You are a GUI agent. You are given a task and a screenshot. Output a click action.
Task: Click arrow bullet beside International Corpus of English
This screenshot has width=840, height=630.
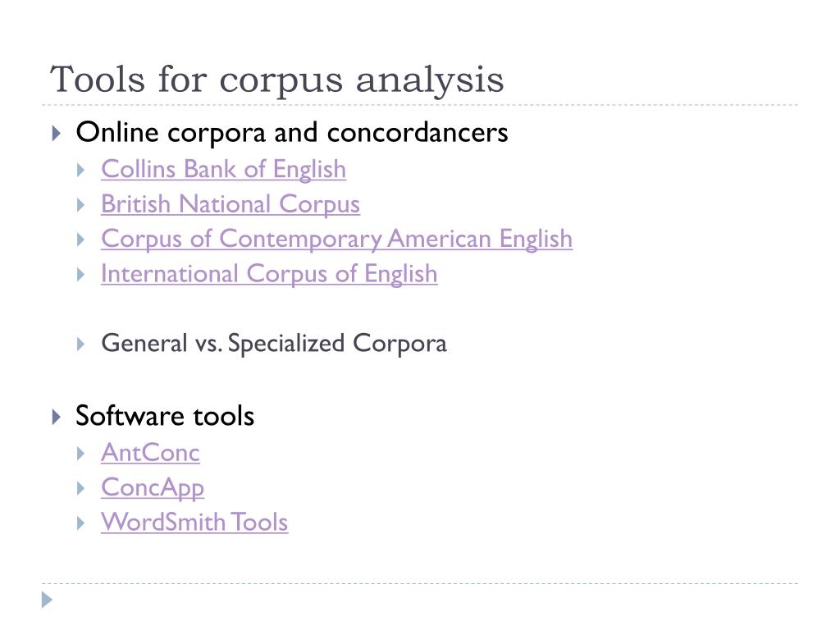(x=81, y=275)
